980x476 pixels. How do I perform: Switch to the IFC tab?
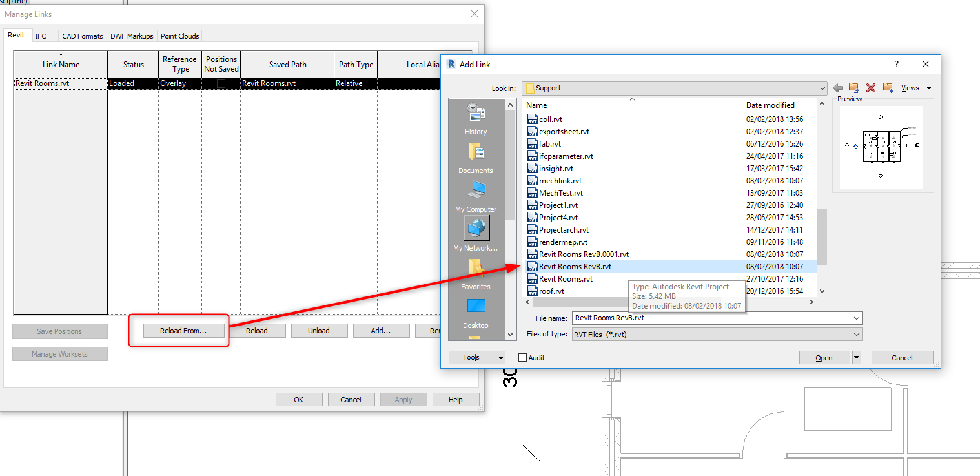tap(41, 36)
